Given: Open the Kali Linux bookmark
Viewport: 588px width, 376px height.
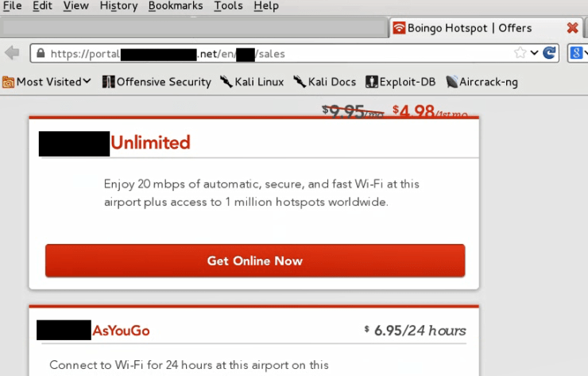Looking at the screenshot, I should pyautogui.click(x=252, y=82).
